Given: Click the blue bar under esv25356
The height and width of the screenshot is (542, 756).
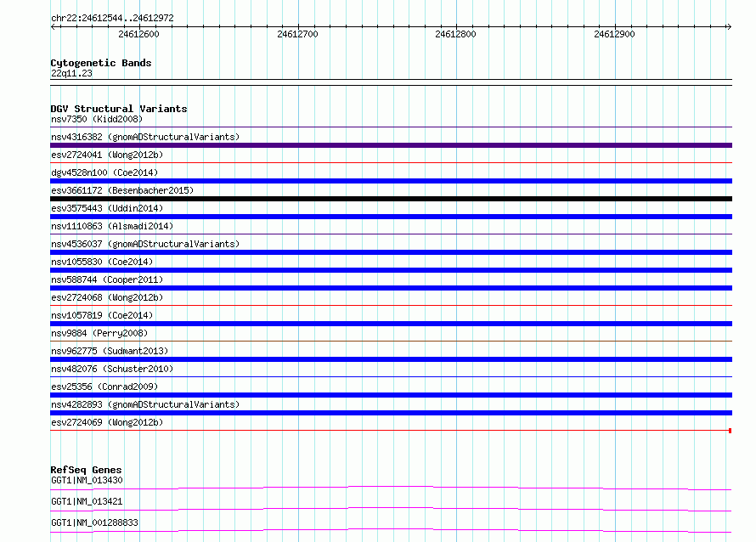Looking at the screenshot, I should click(391, 395).
